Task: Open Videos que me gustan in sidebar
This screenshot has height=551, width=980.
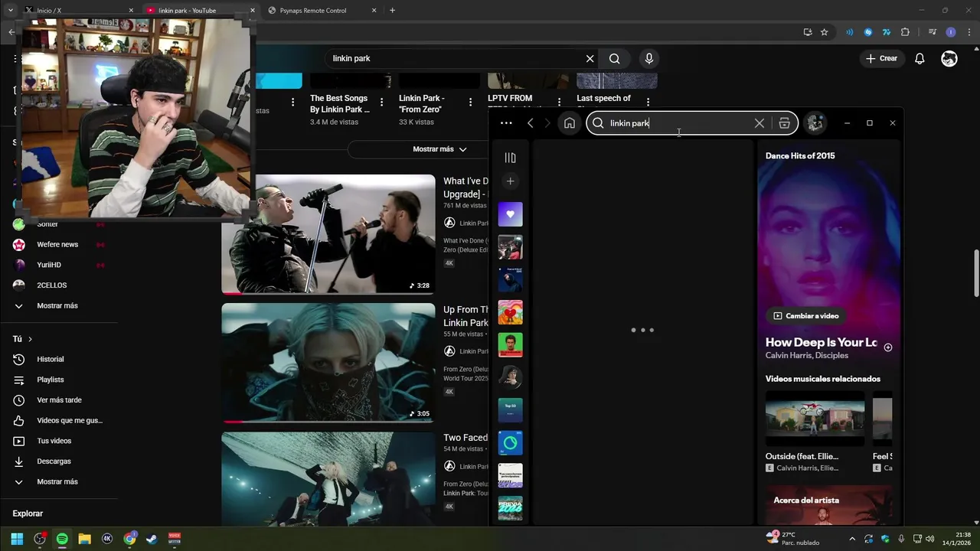Action: [x=69, y=421]
